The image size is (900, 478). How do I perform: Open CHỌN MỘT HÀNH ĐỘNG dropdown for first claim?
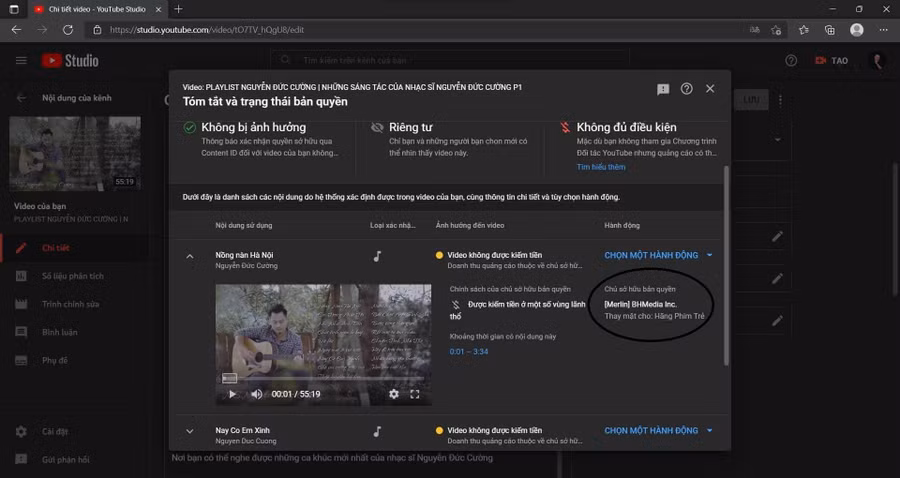coord(657,255)
